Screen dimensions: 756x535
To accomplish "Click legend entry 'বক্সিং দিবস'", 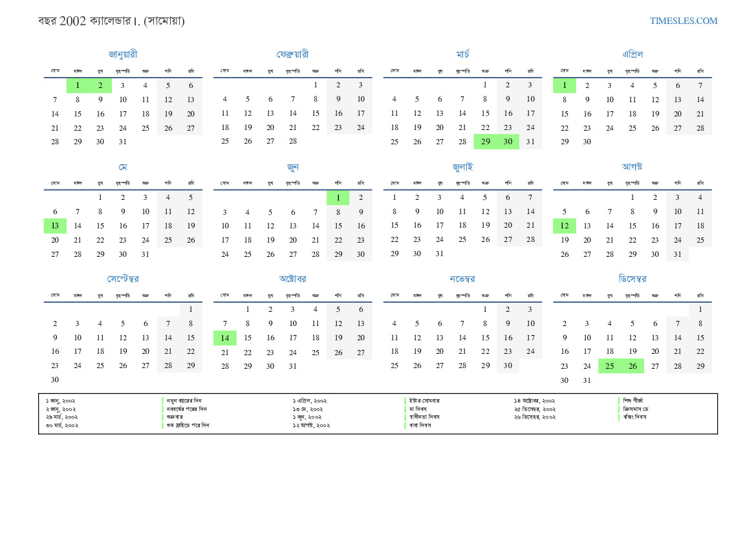I will (634, 417).
